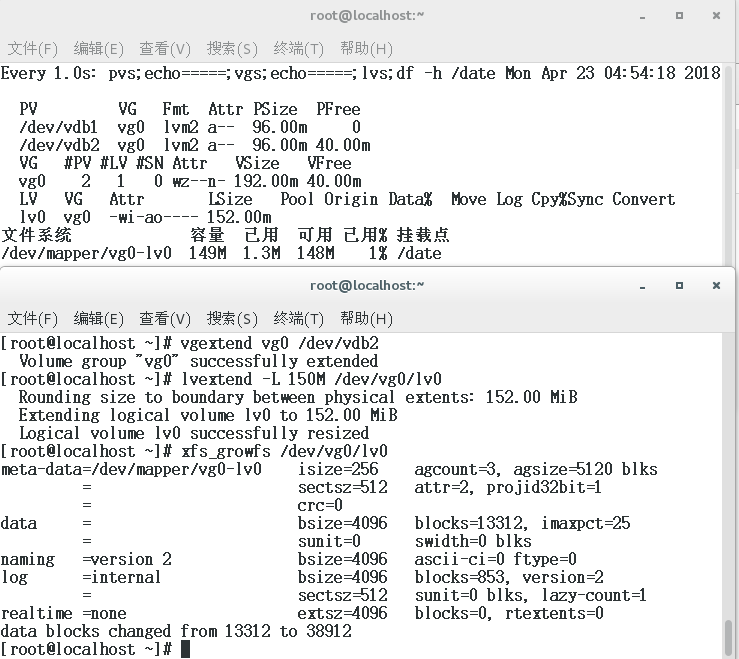Click 'blocks=13312, imaxpct=25' in the data row

[x=522, y=523]
